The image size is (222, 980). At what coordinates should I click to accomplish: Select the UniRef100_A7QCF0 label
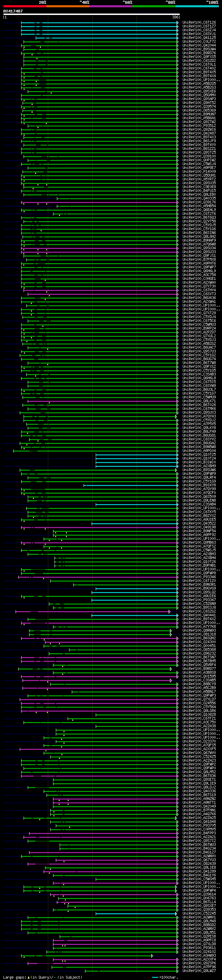[199, 493]
